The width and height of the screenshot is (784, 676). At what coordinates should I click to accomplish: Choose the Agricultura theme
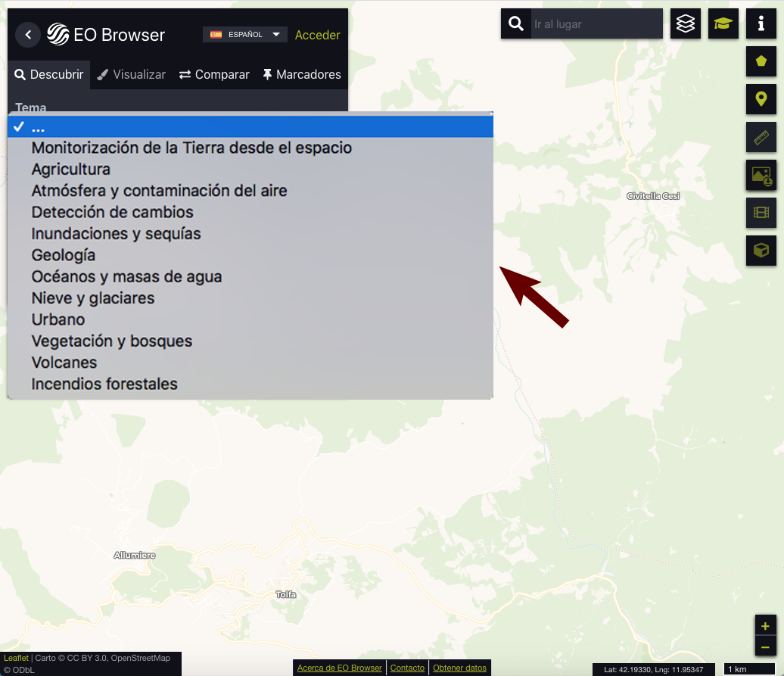tap(70, 170)
